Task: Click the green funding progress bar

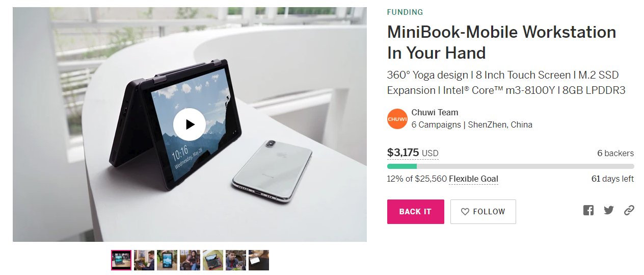Action: (x=511, y=166)
